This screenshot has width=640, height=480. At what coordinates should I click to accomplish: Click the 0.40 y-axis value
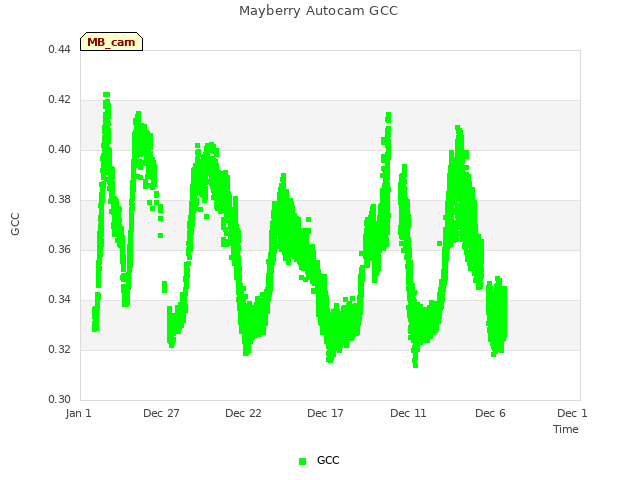point(59,149)
